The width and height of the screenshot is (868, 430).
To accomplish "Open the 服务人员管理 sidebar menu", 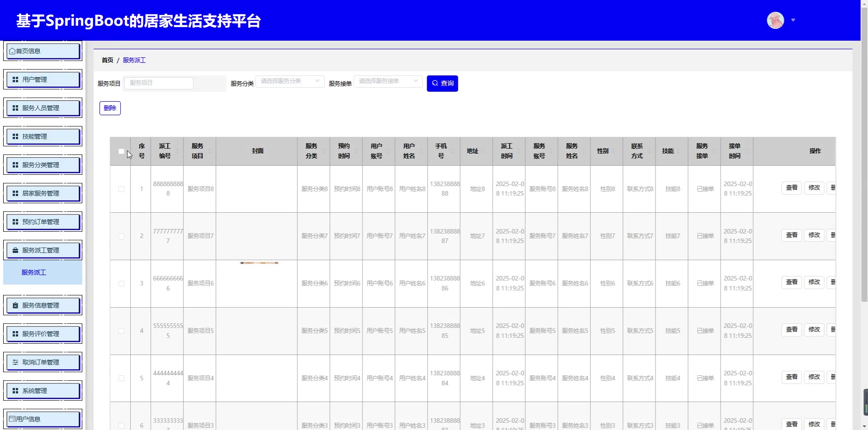I will pos(43,108).
